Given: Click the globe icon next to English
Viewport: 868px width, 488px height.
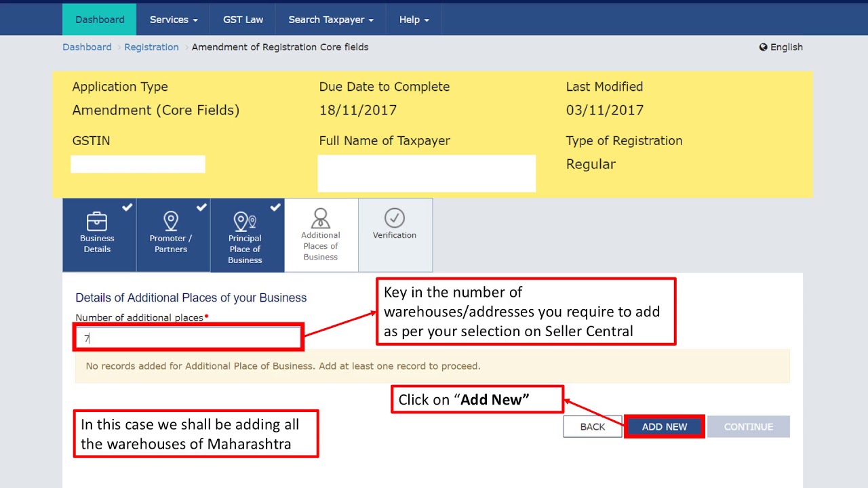Looking at the screenshot, I should click(x=764, y=47).
